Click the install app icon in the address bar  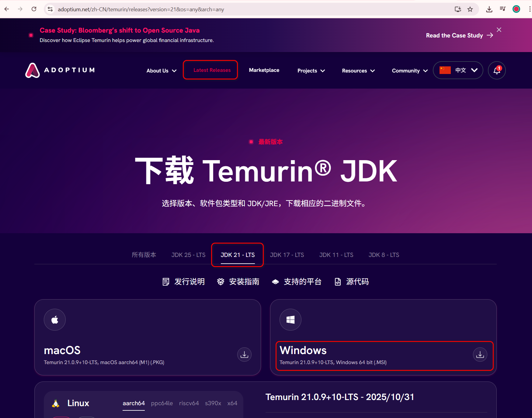point(458,9)
